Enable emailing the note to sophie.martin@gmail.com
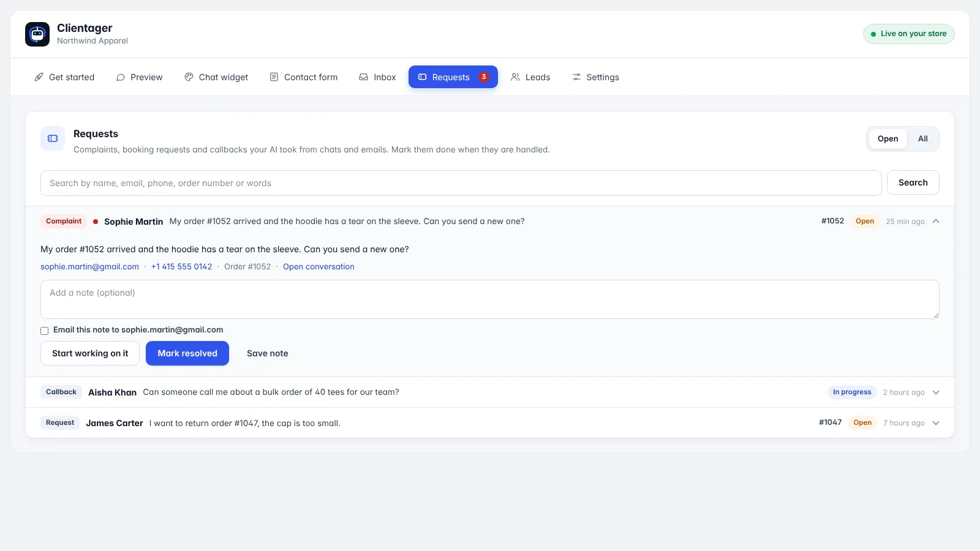 (x=45, y=331)
